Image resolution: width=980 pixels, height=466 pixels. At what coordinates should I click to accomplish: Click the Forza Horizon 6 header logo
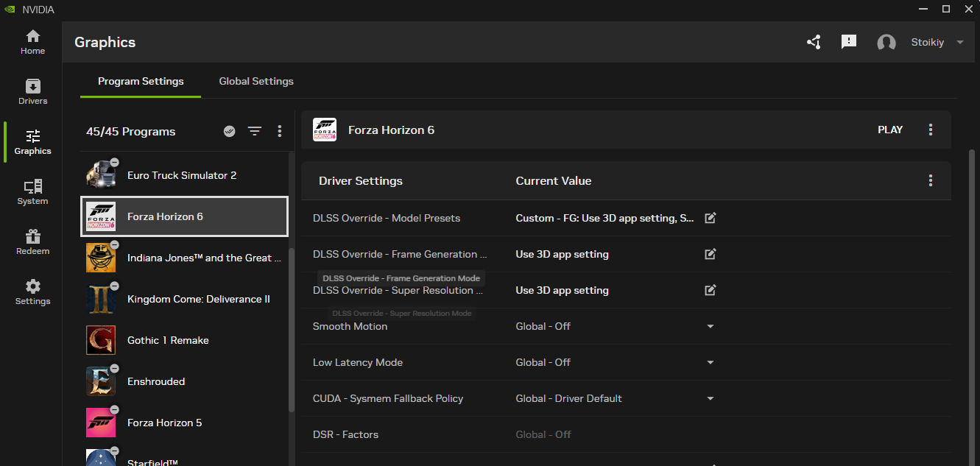(x=325, y=130)
